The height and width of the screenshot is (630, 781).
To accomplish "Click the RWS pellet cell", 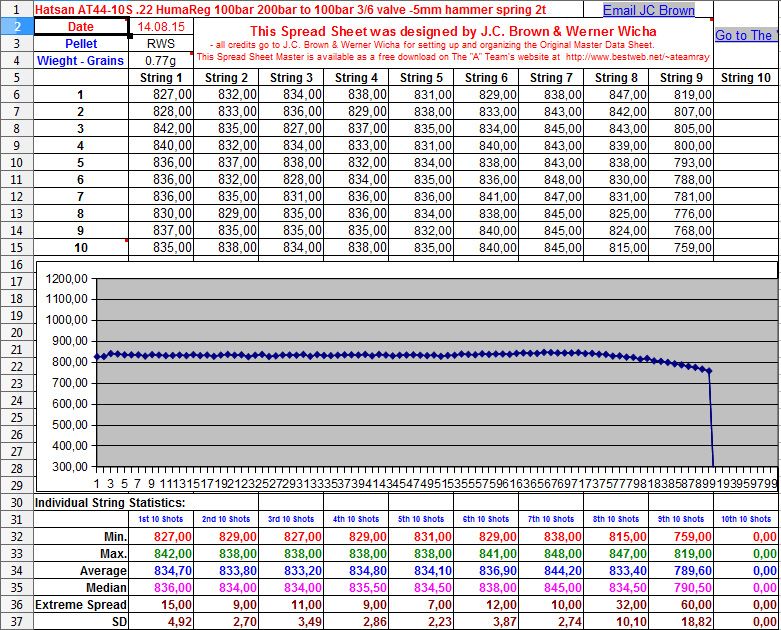I will [161, 44].
